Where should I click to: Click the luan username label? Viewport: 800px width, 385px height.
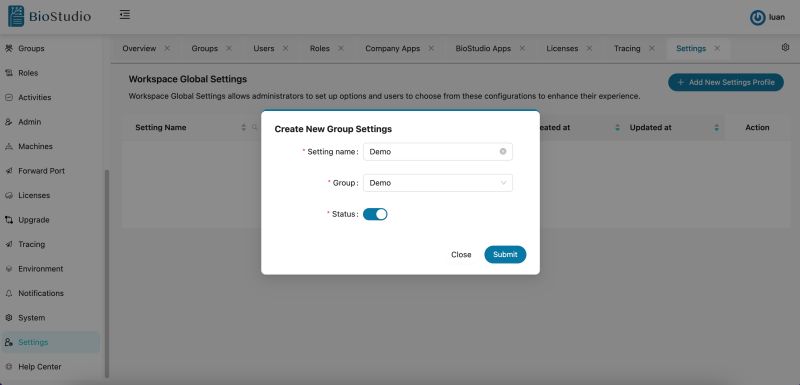tap(777, 17)
